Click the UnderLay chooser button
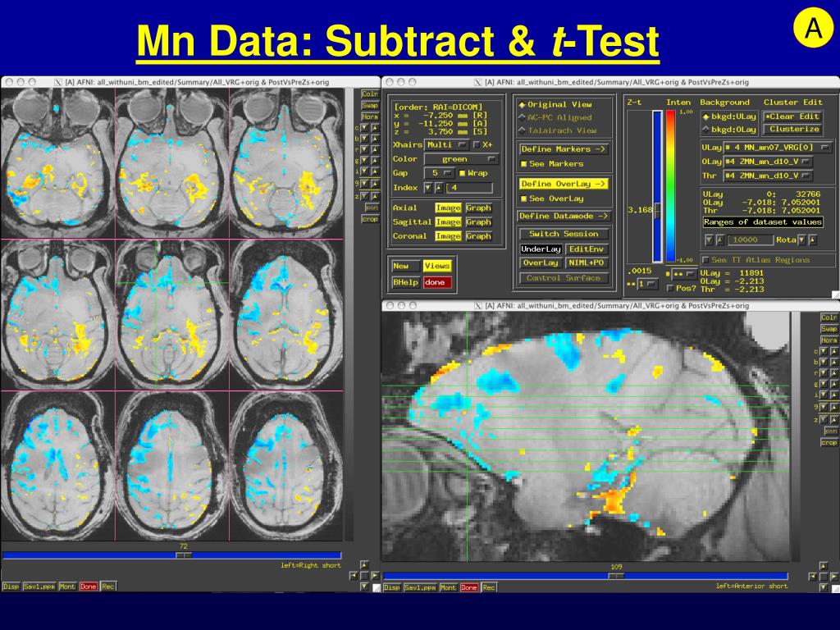 (541, 249)
